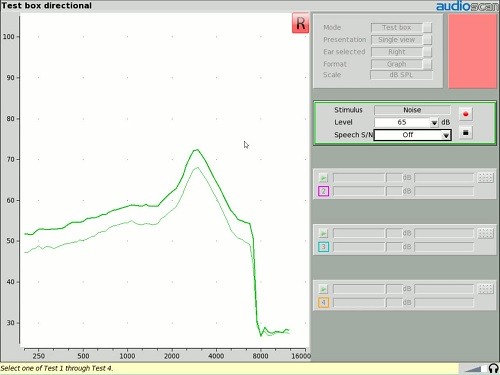Toggle the magenta Test 2 box

point(323,191)
